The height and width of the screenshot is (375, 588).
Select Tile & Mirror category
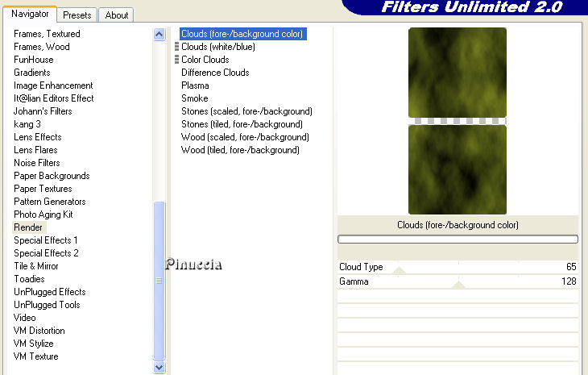pyautogui.click(x=36, y=266)
